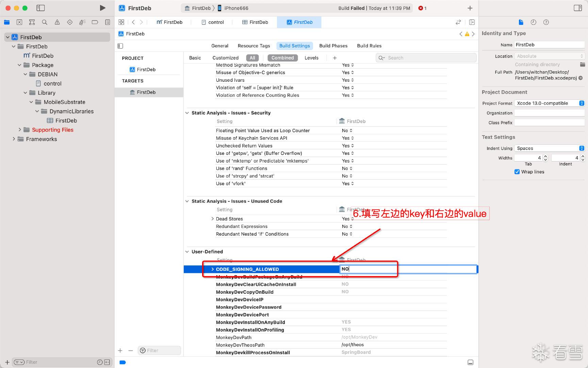
Task: Collapse the FirstDeb project root in navigator
Action: (7, 37)
